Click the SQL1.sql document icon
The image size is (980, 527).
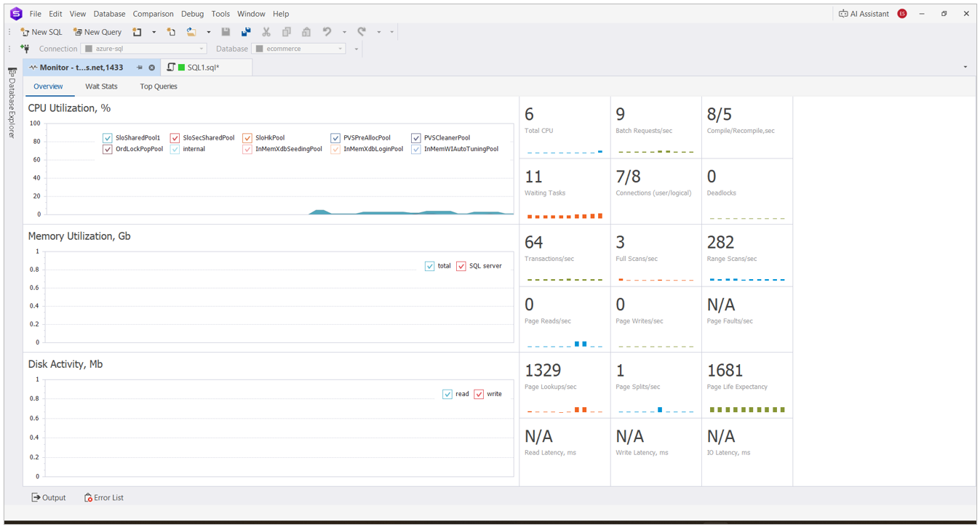[x=171, y=68]
